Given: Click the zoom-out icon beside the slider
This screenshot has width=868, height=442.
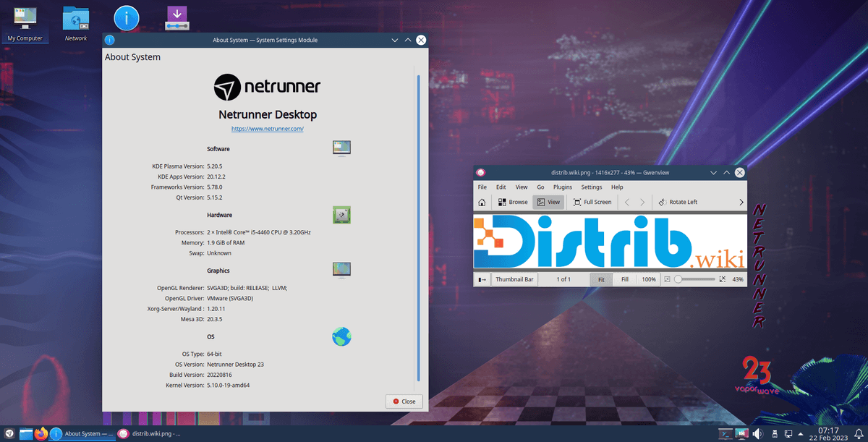Looking at the screenshot, I should pos(667,279).
